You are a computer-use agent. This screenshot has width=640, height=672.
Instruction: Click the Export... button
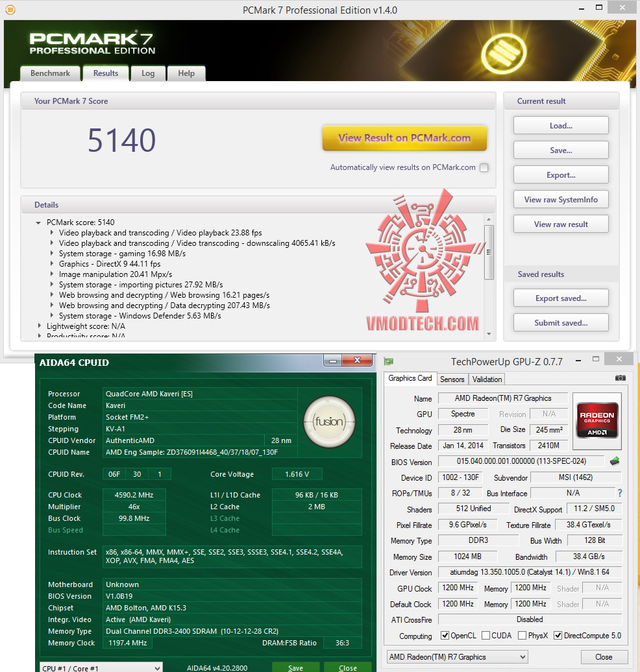[561, 175]
